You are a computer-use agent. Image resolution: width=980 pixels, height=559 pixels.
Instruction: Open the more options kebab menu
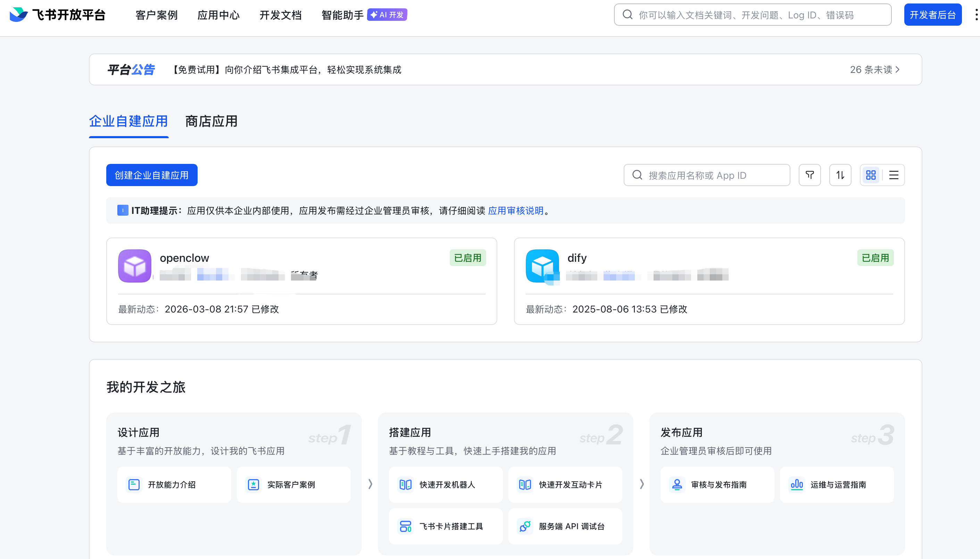976,15
